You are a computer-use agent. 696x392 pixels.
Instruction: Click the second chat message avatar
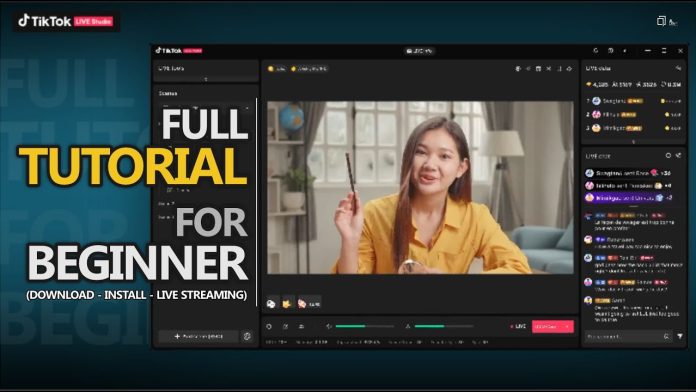588,240
